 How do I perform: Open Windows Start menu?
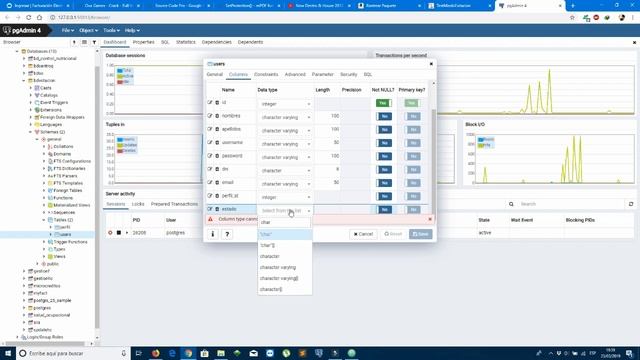8,353
